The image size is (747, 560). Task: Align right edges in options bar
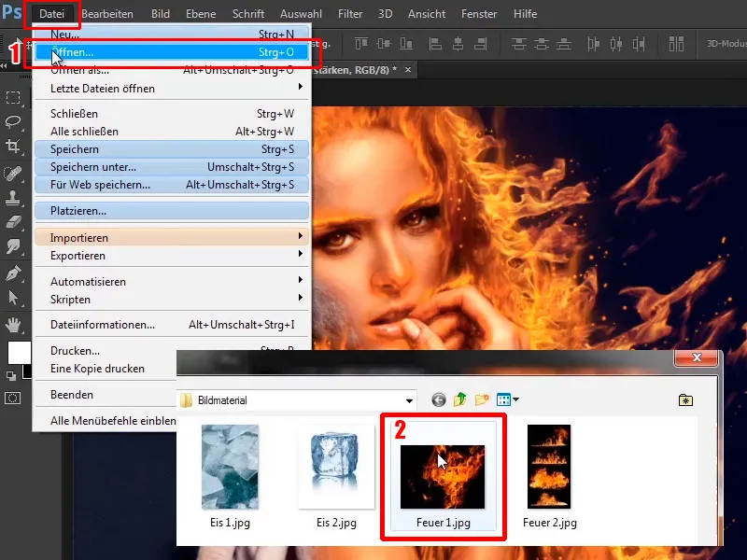pyautogui.click(x=480, y=44)
